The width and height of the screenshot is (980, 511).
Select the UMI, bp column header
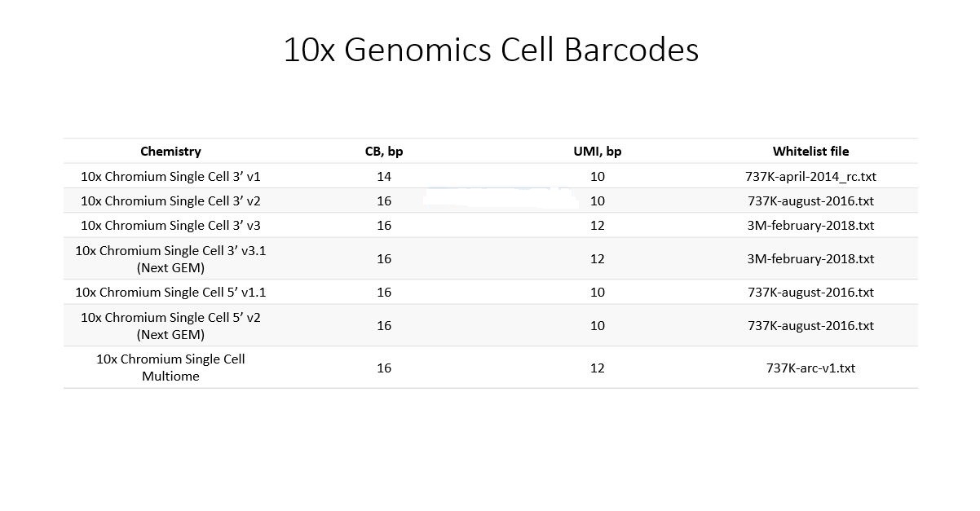pos(598,151)
